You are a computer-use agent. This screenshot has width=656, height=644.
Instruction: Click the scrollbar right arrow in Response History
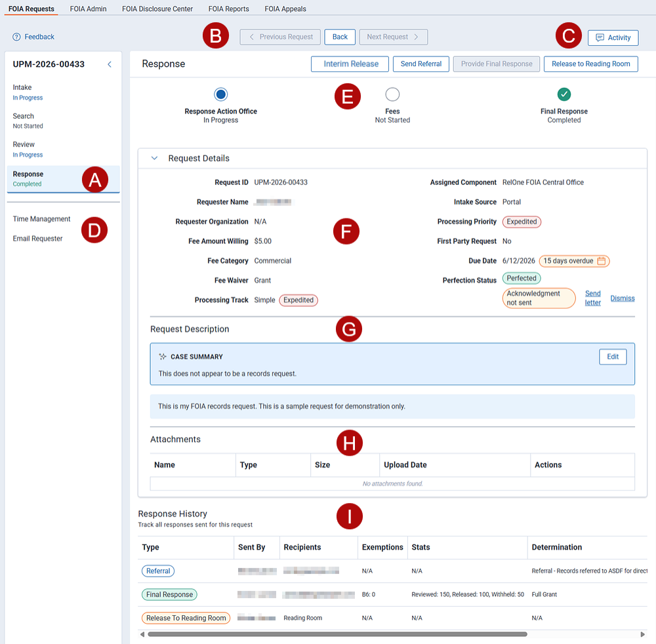point(643,634)
